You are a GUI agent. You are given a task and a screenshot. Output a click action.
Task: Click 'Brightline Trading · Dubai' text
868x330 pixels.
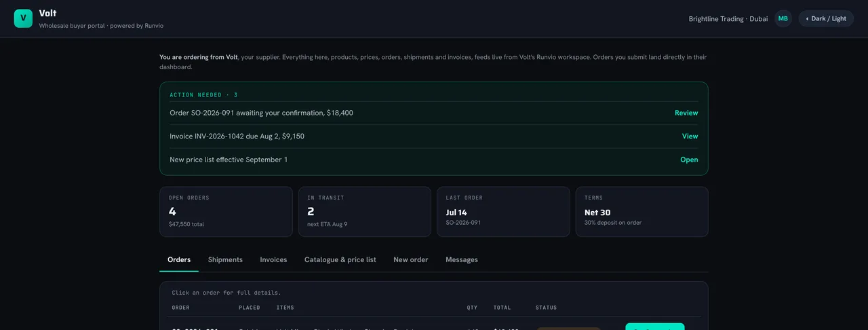728,19
